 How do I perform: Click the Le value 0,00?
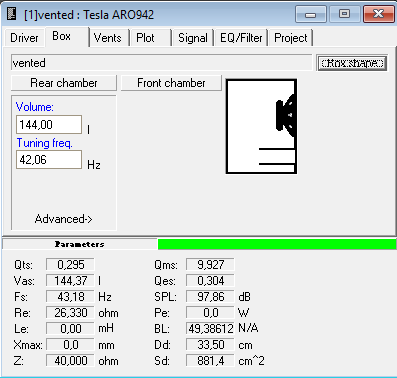(x=70, y=329)
